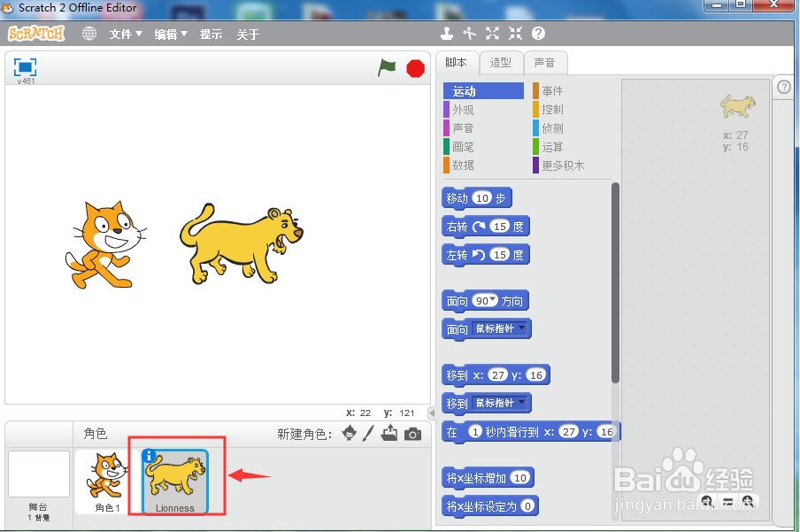
Task: Click the 10 field in 将x坐标增加 block
Action: coord(519,478)
